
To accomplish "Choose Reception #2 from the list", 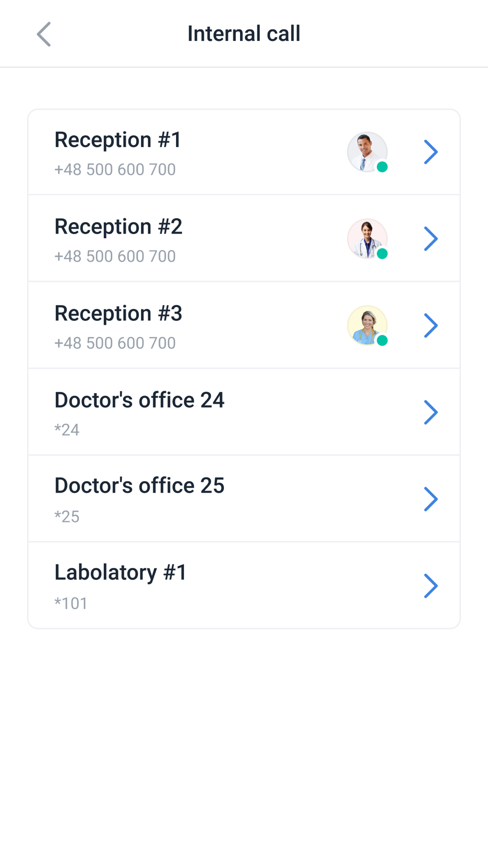I will coord(244,239).
